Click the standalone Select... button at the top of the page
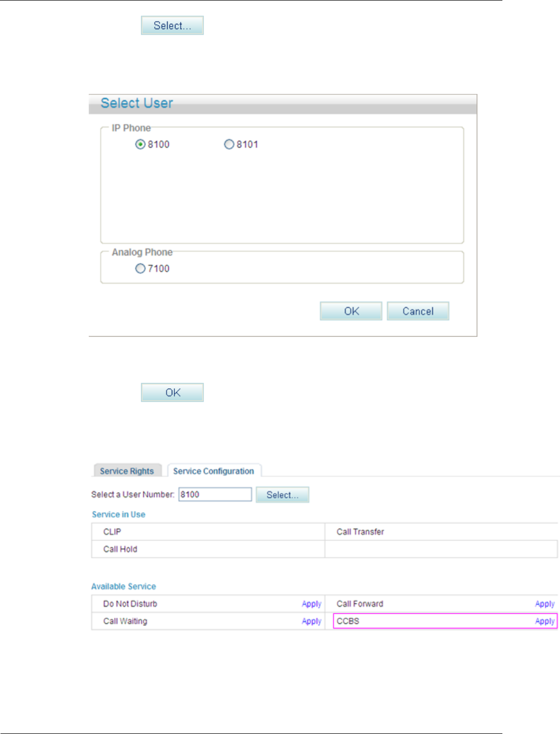The height and width of the screenshot is (734, 560). tap(172, 25)
